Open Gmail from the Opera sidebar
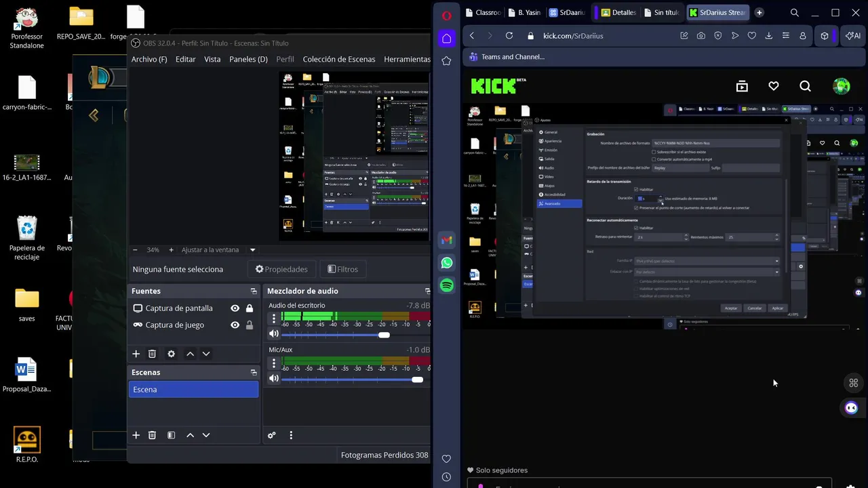The width and height of the screenshot is (868, 488). point(446,240)
